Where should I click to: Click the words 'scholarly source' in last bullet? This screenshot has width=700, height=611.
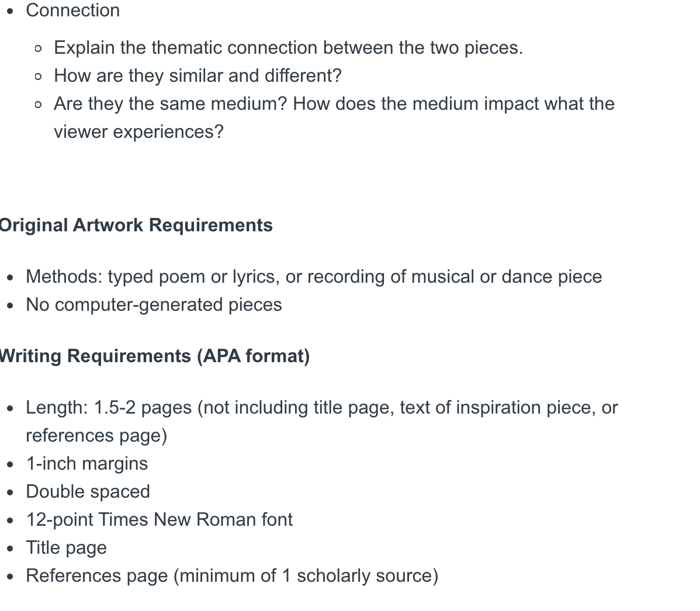(365, 576)
